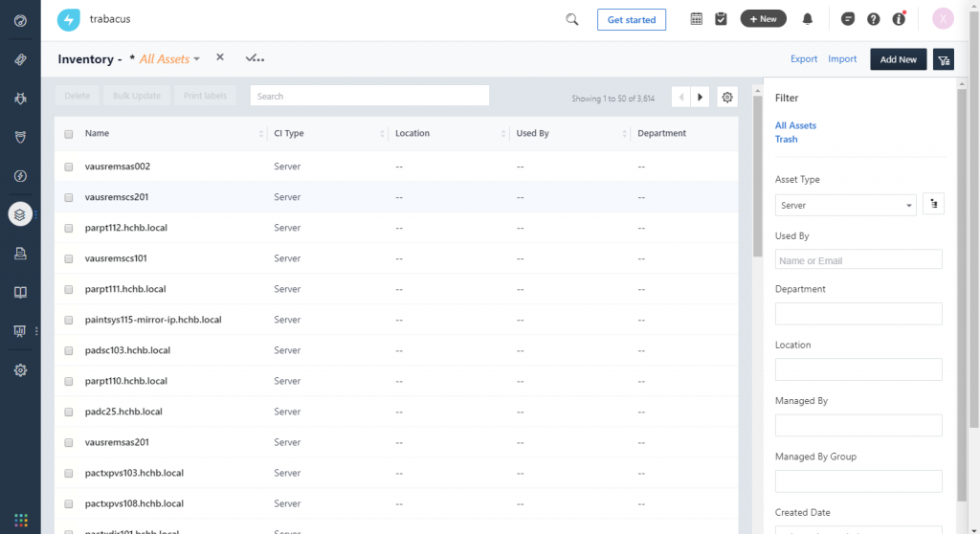This screenshot has height=534, width=980.
Task: Sort by the CI Type column header
Action: click(x=289, y=134)
